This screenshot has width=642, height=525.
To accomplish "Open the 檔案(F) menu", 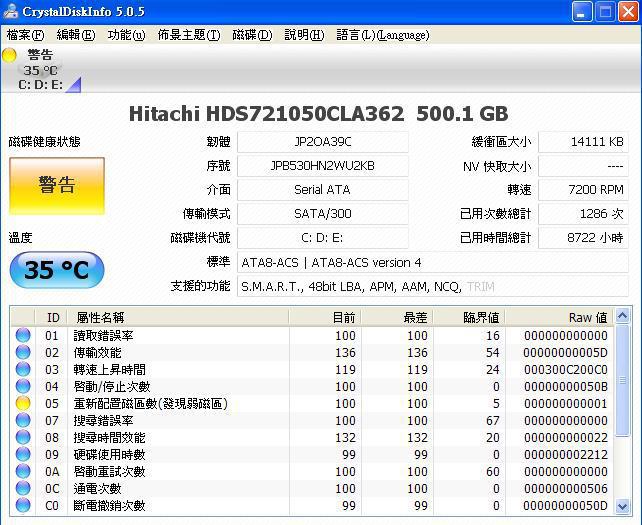I will tap(25, 35).
